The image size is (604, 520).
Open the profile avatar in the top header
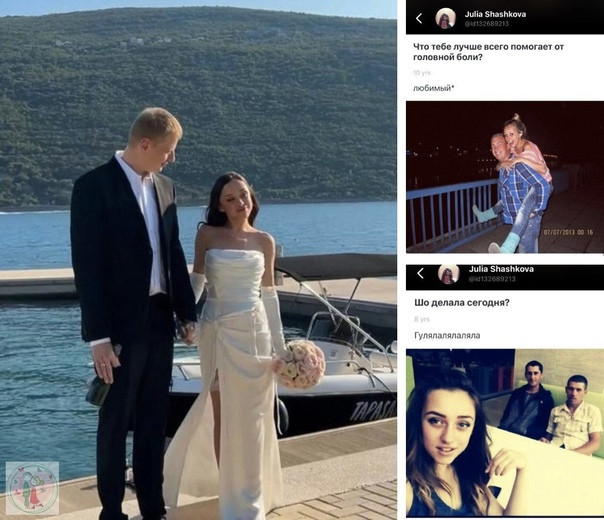pyautogui.click(x=445, y=18)
